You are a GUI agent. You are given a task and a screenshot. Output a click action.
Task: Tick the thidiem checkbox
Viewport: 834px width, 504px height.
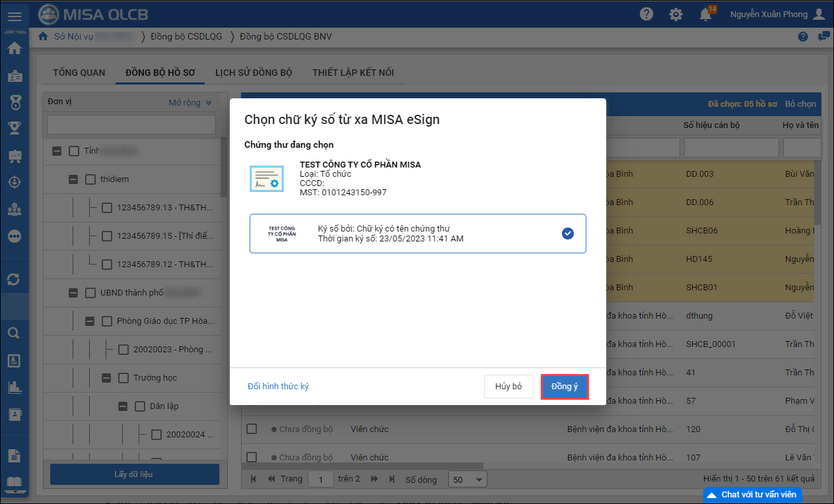point(90,179)
